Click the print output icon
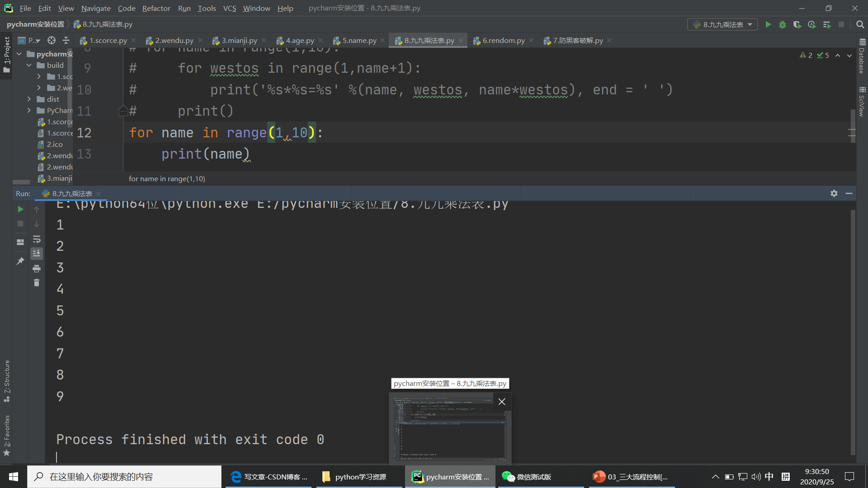 click(x=37, y=269)
